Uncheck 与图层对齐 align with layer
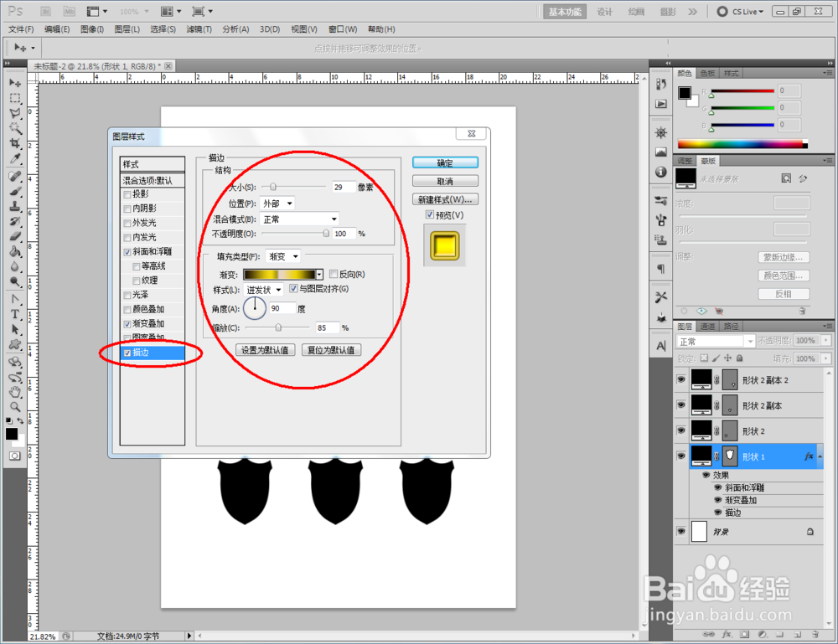Screen dimensions: 838x644 [x=293, y=288]
